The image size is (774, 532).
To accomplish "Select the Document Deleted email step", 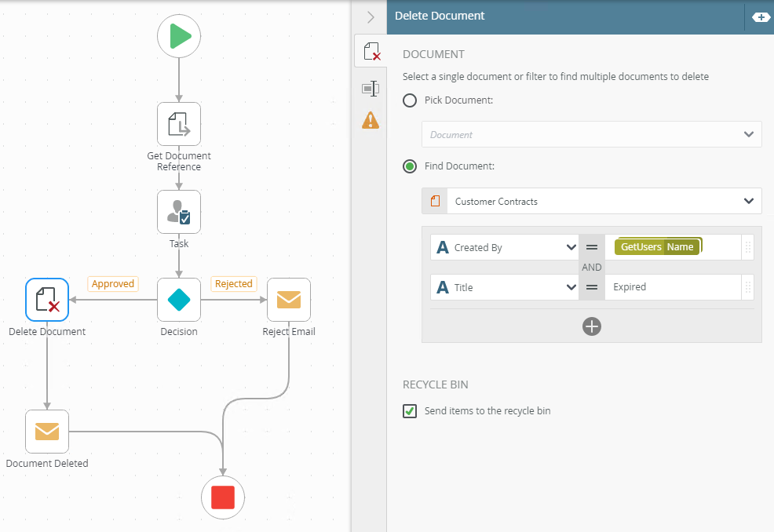I will coord(47,432).
